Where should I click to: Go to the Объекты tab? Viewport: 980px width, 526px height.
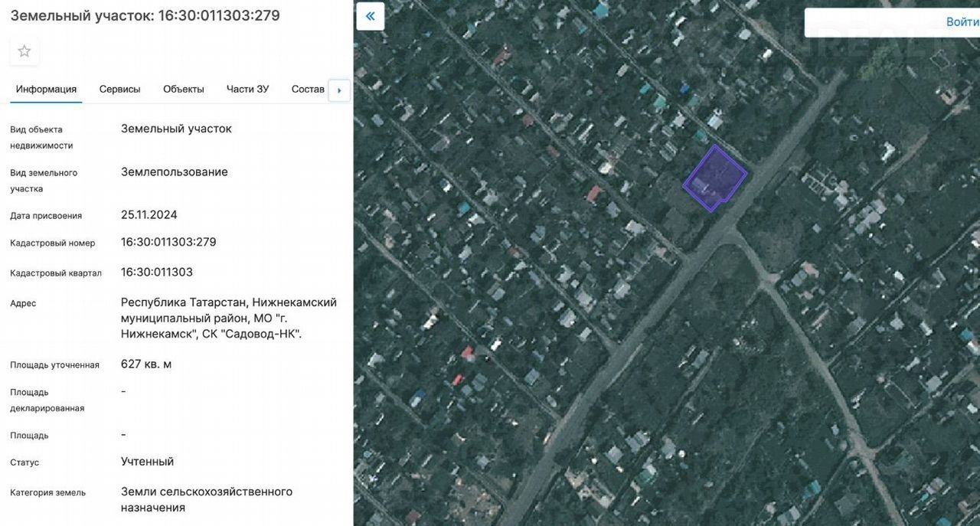(183, 89)
